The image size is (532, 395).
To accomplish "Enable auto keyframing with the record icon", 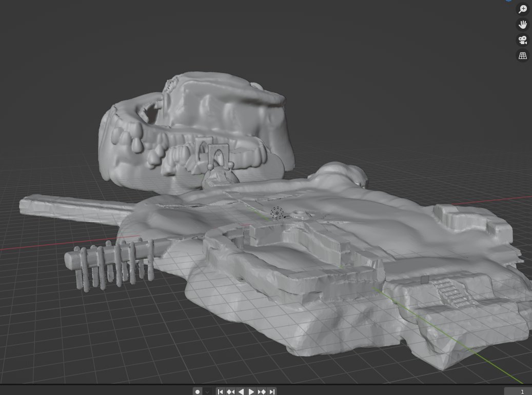I will [198, 391].
